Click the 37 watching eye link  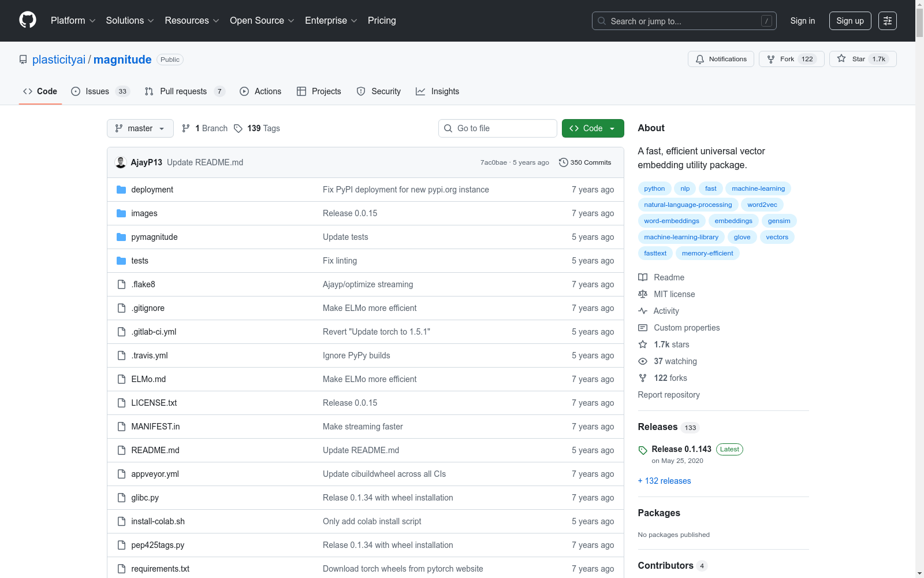675,361
